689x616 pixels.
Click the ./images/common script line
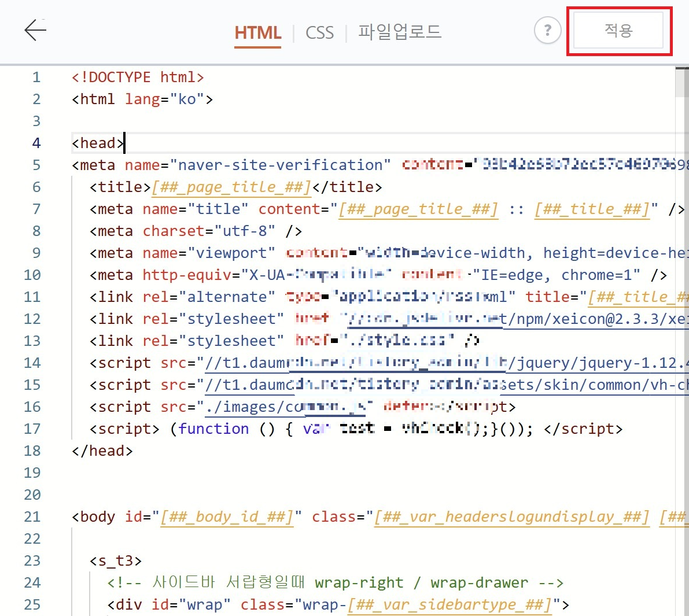(x=303, y=407)
